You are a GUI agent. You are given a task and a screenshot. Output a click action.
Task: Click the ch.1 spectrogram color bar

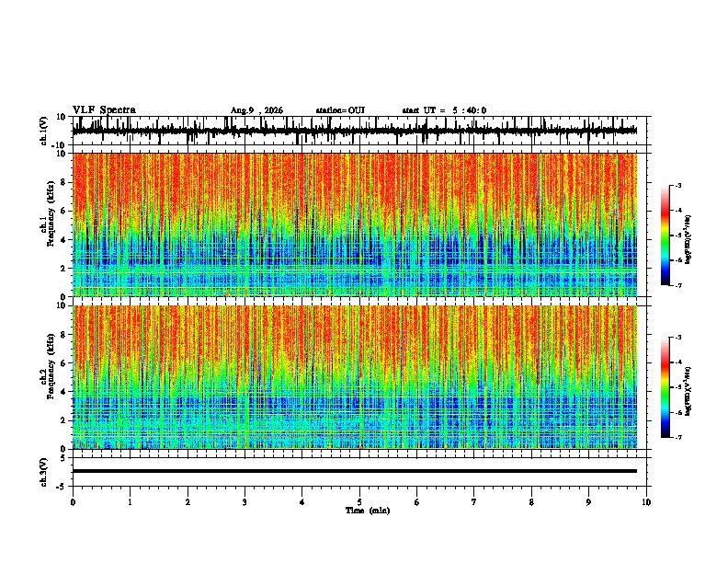(x=665, y=236)
